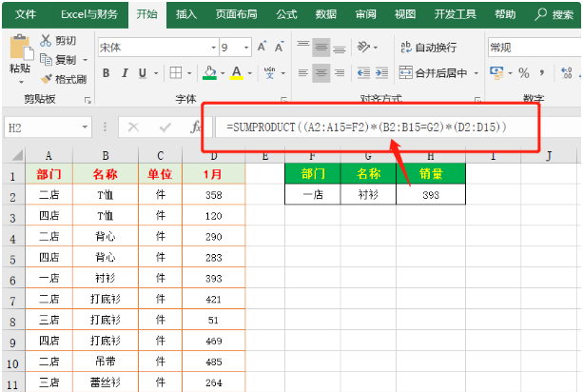Open the fill color dropdown arrow
The height and width of the screenshot is (392, 583).
[x=223, y=73]
